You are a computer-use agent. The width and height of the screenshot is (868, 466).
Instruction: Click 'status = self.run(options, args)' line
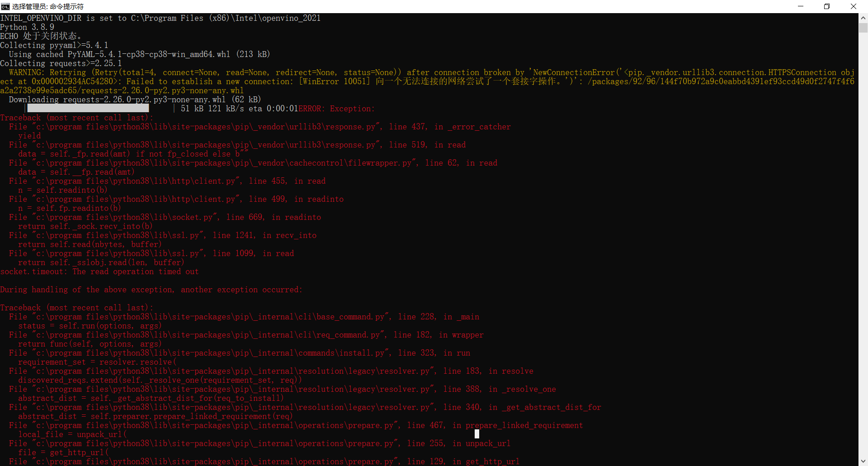pos(90,326)
